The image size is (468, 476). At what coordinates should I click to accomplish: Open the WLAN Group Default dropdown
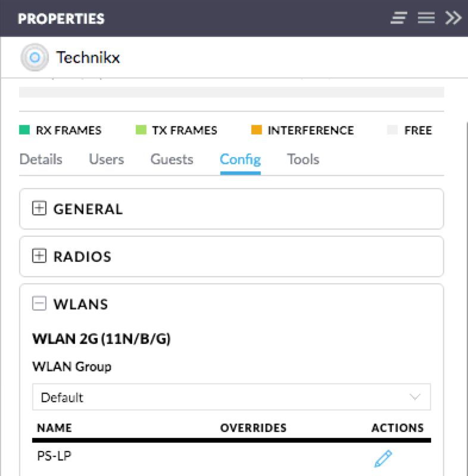(231, 397)
